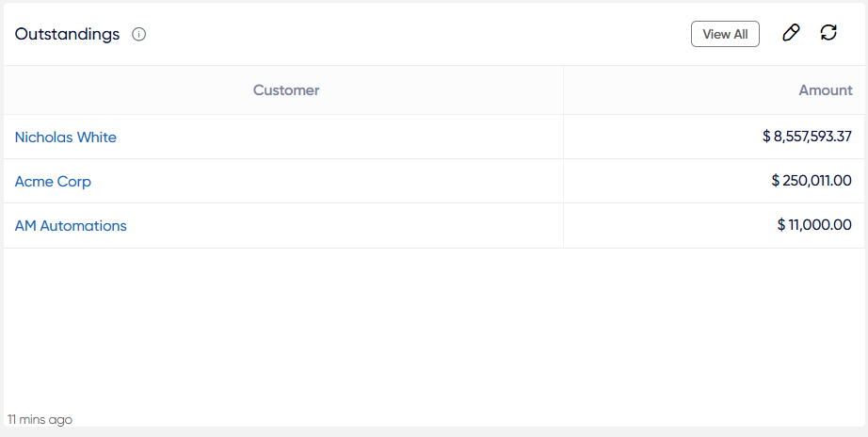Open Acme Corp customer link
This screenshot has height=437, width=868.
53,181
